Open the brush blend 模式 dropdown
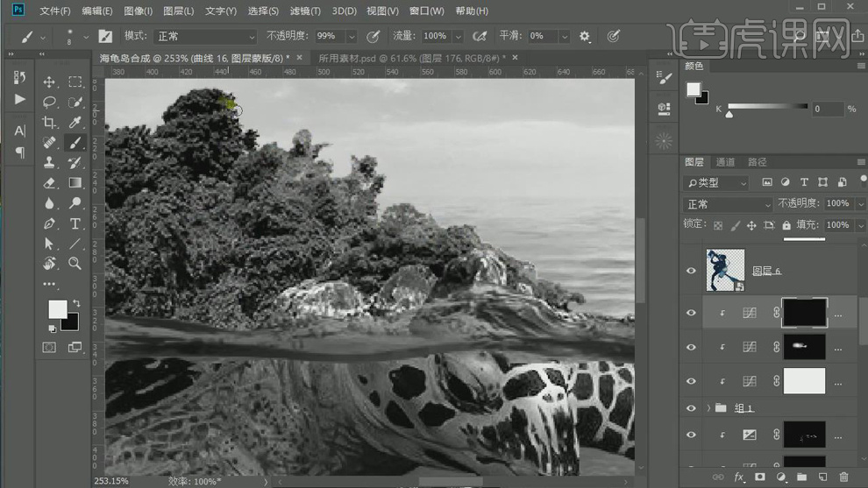 coord(205,37)
